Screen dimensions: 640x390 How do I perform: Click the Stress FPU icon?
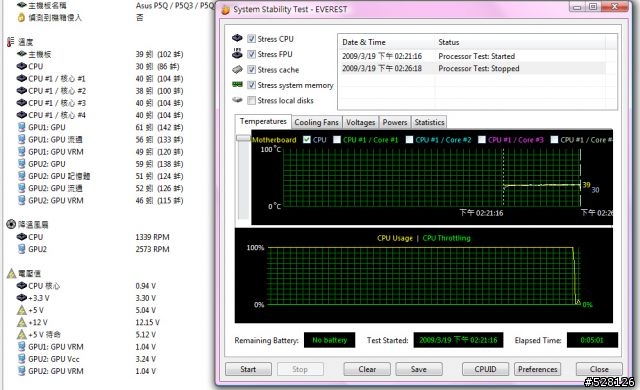[x=237, y=53]
